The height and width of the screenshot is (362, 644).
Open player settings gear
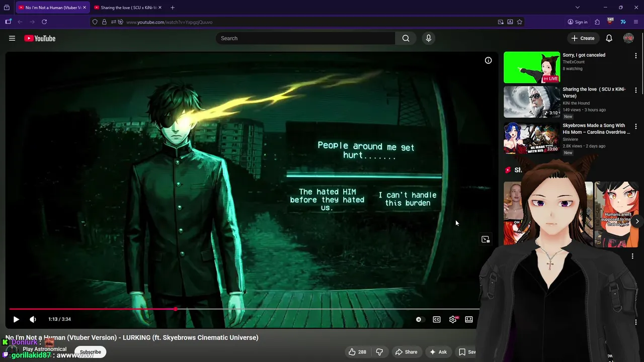pyautogui.click(x=453, y=319)
